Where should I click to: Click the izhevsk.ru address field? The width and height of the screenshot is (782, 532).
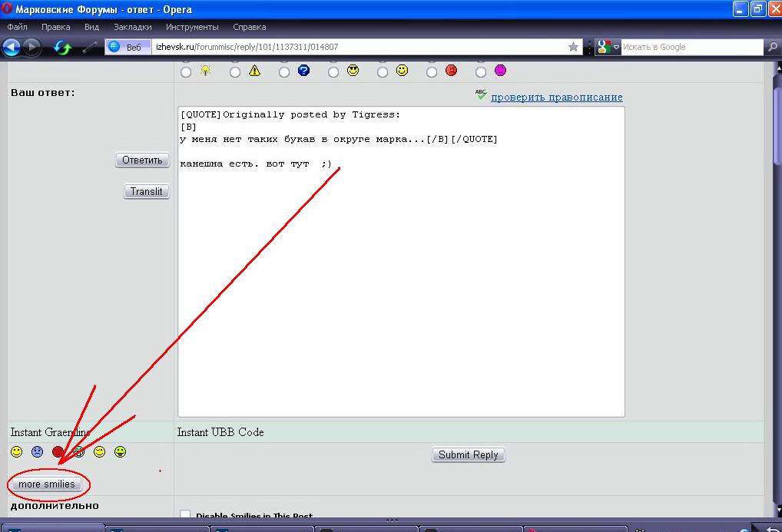point(360,47)
